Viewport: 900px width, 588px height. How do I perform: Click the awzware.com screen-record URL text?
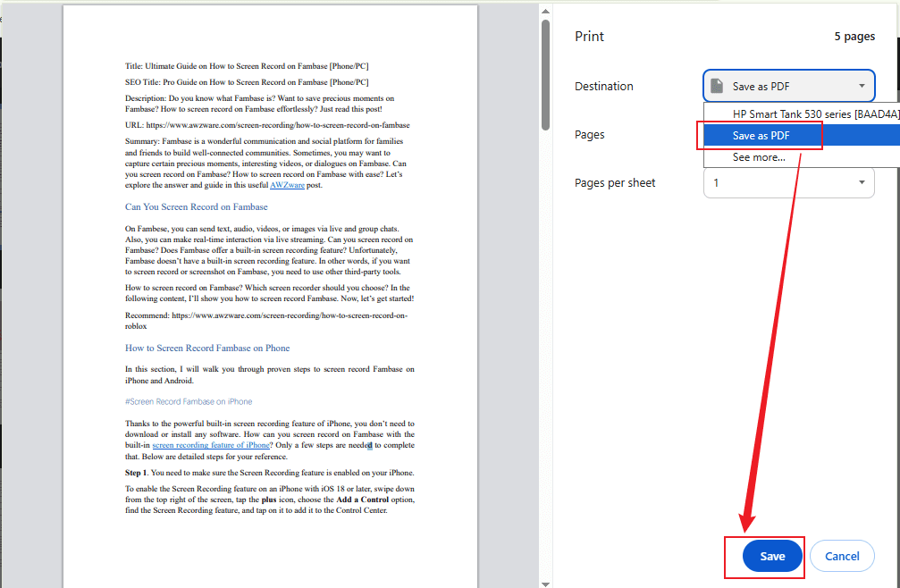pyautogui.click(x=266, y=124)
